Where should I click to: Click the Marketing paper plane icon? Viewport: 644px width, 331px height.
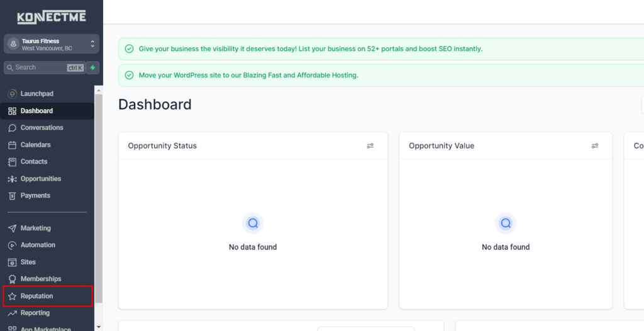[x=12, y=228]
